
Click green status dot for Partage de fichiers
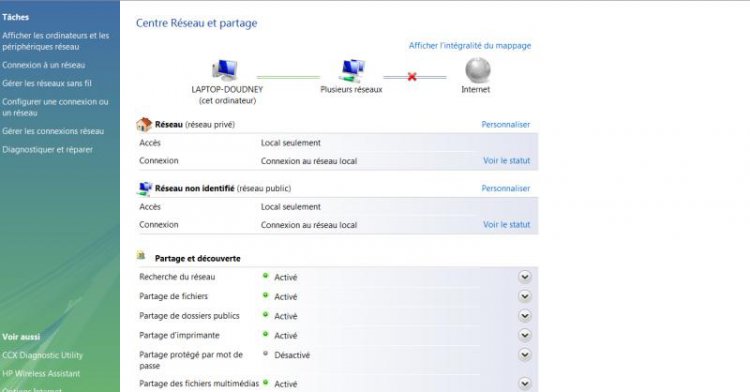tap(265, 295)
